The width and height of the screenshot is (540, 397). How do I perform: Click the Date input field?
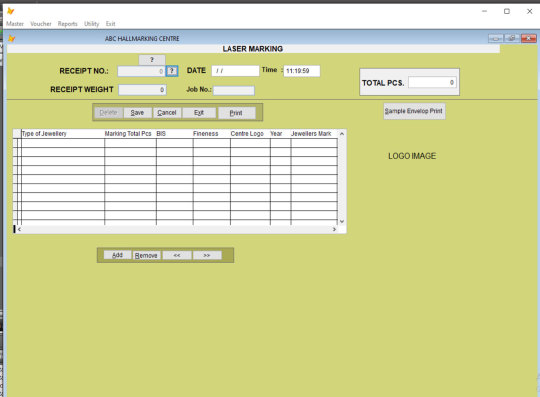pyautogui.click(x=235, y=71)
